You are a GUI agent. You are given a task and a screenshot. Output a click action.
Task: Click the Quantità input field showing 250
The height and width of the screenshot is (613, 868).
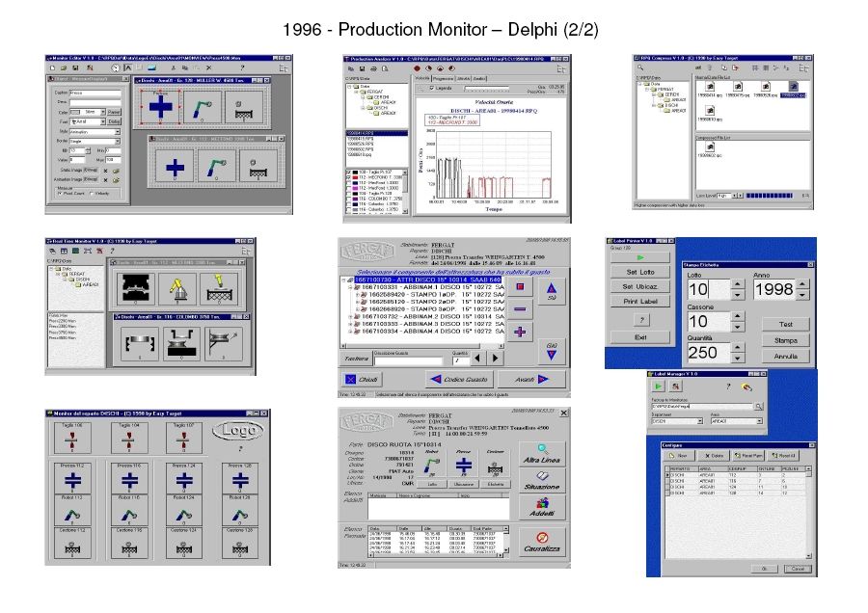click(x=709, y=353)
